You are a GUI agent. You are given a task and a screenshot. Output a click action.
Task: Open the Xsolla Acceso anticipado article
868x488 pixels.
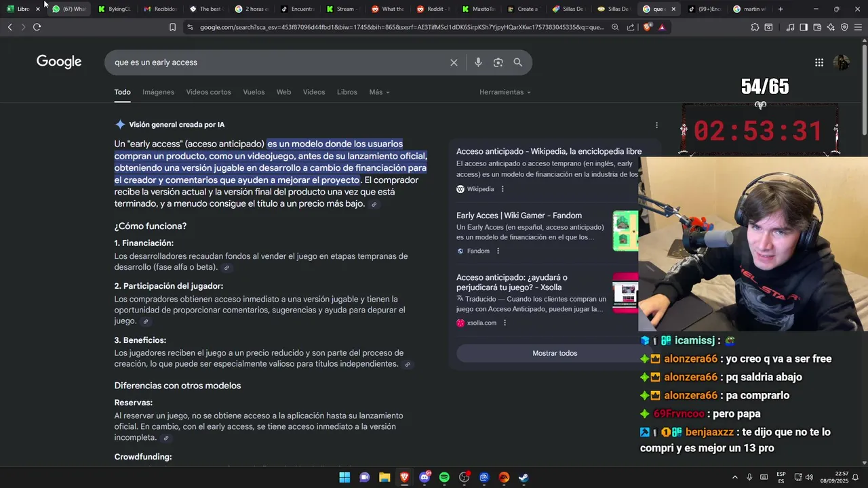pos(512,282)
